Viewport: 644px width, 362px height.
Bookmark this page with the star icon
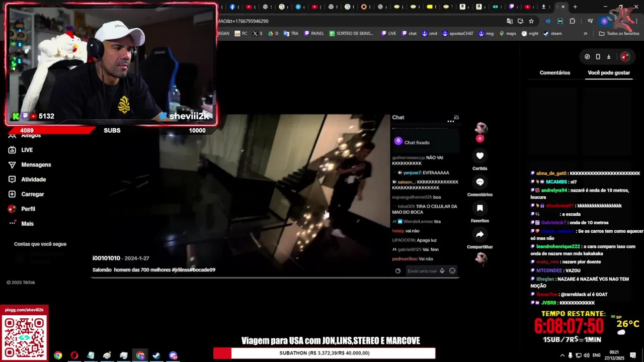[531, 21]
